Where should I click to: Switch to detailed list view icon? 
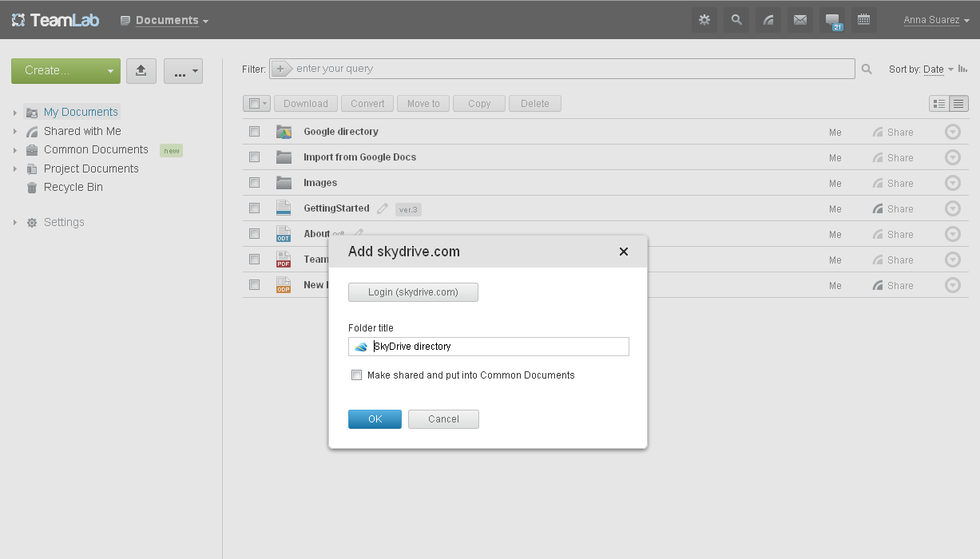point(958,104)
